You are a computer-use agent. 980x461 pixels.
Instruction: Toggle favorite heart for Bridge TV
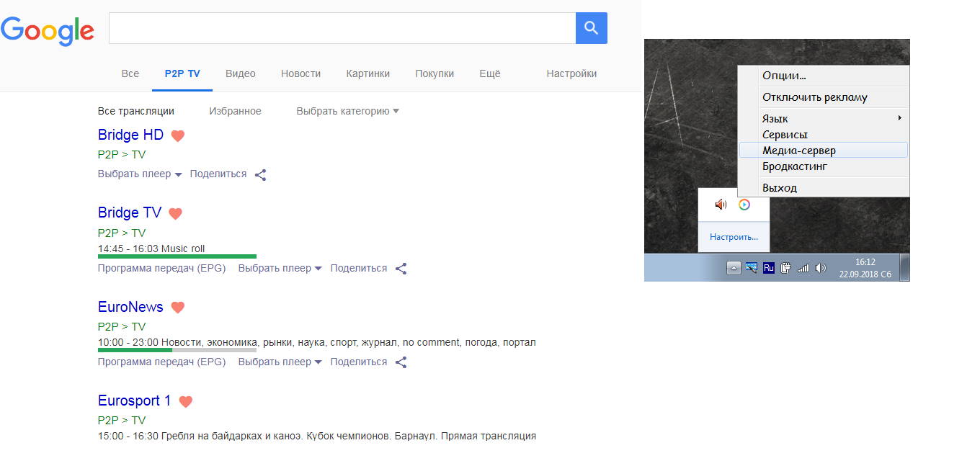(x=175, y=213)
